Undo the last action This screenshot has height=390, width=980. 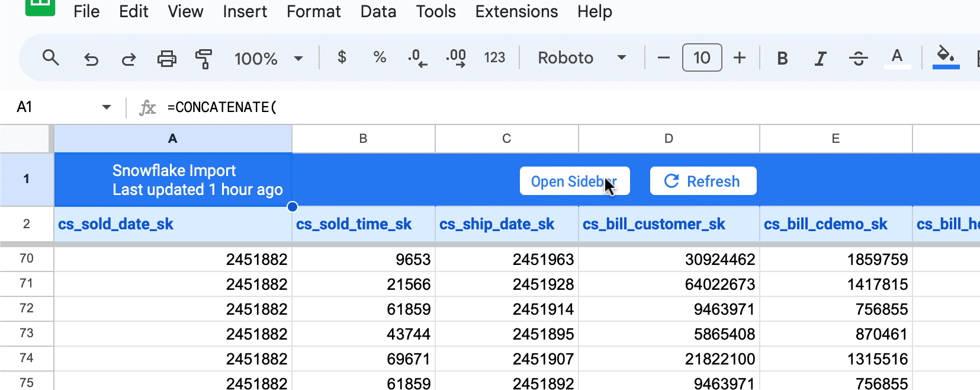(x=91, y=58)
